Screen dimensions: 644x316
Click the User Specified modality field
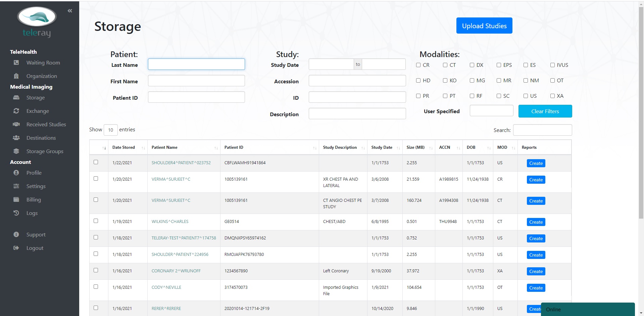coord(491,110)
